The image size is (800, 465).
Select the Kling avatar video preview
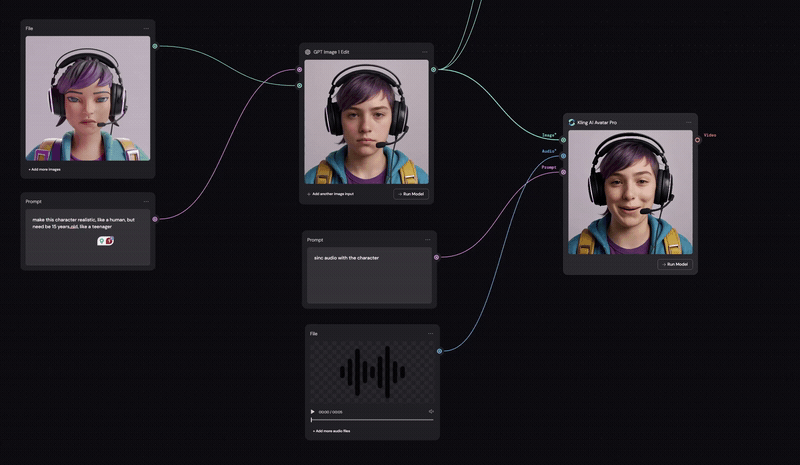(631, 192)
